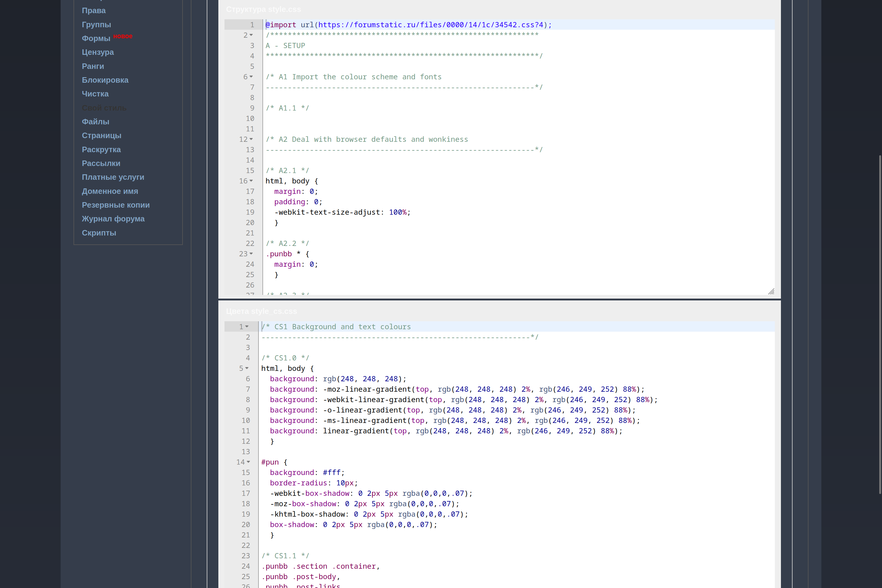Collapse the fold arrow on line 2
Image resolution: width=882 pixels, height=588 pixels.
(x=251, y=35)
